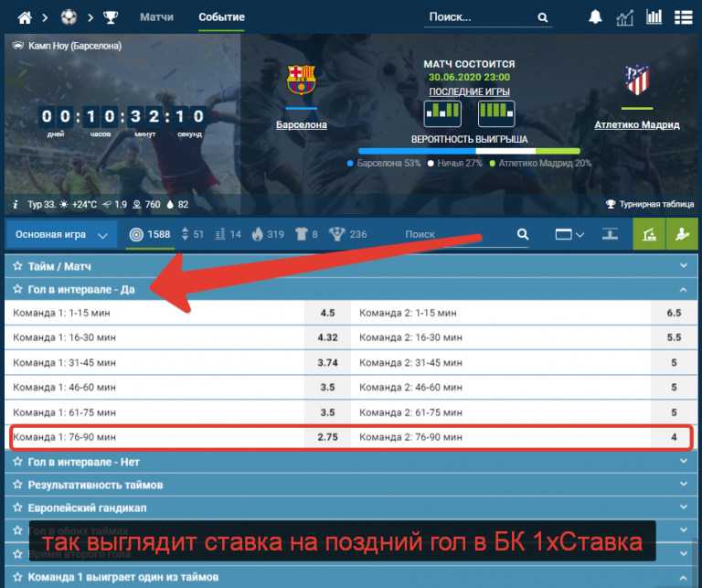
Task: Open the Последние игры link
Action: [469, 91]
